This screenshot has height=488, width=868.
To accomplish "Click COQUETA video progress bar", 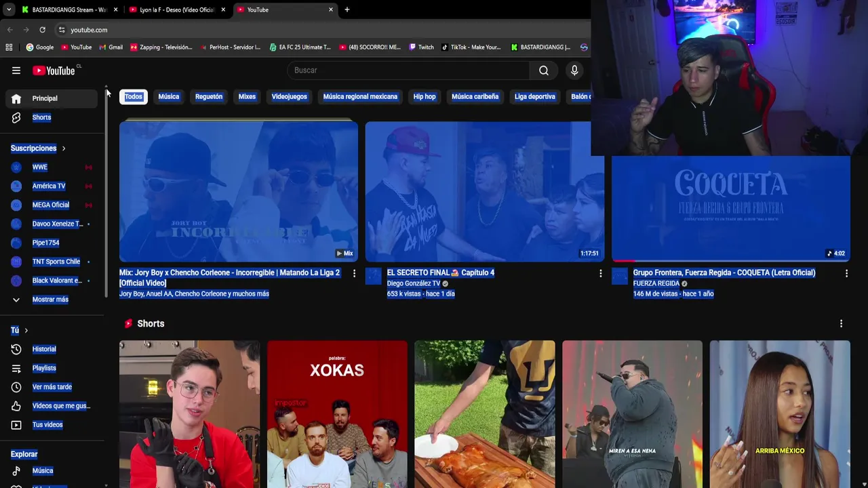I will point(731,261).
